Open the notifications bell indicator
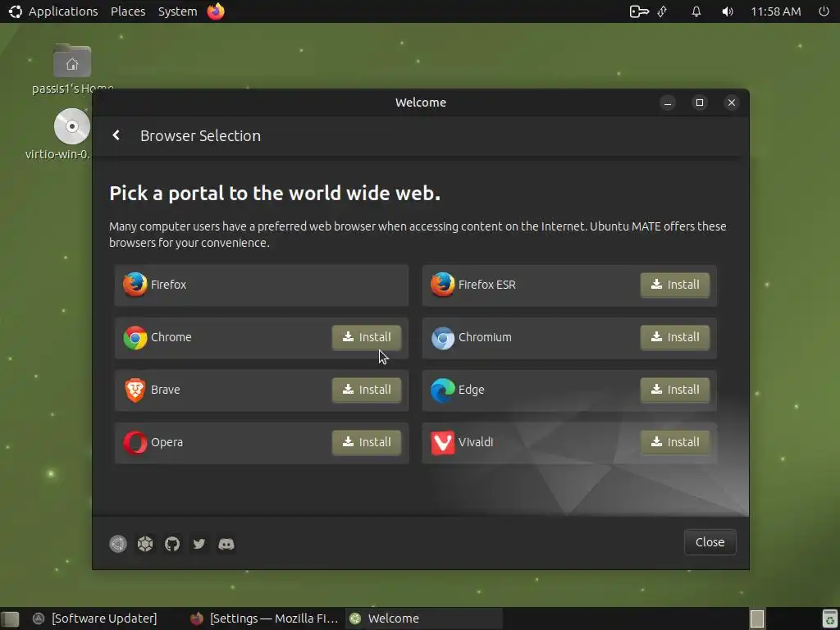 click(696, 11)
